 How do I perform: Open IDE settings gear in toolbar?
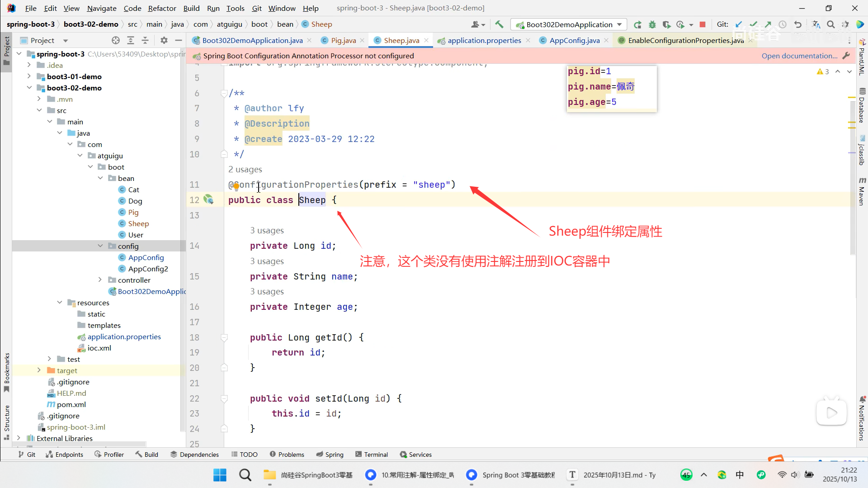point(845,24)
